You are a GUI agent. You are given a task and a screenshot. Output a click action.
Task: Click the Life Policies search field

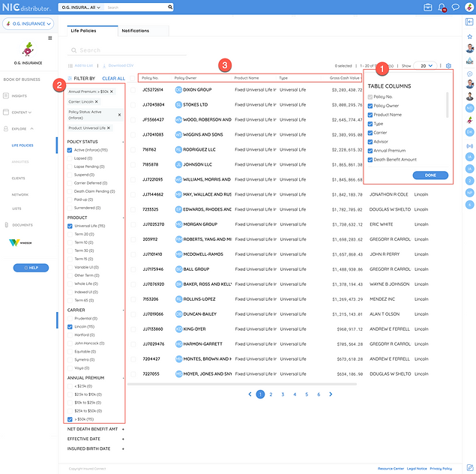(x=127, y=50)
